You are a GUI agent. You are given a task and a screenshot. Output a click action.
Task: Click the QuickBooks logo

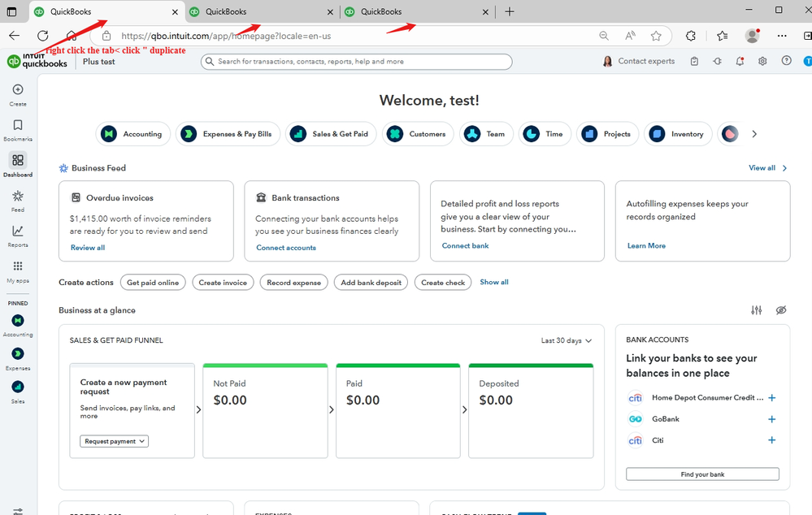click(x=37, y=61)
